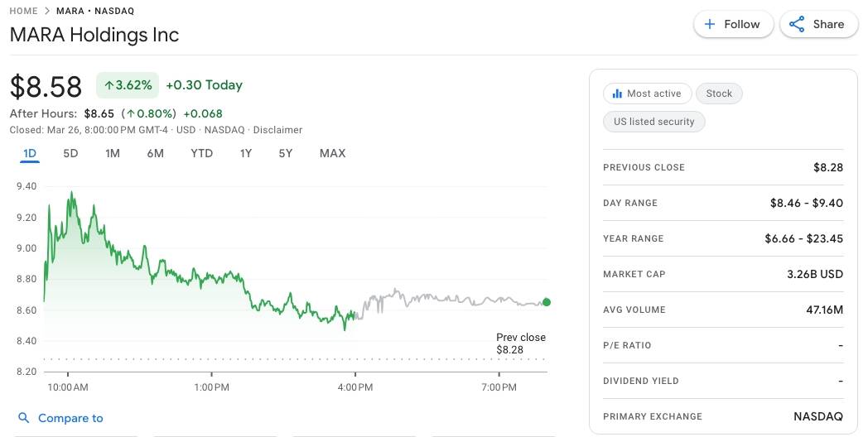Click the Share button
Viewport: 868px width, 437px height.
coord(819,24)
